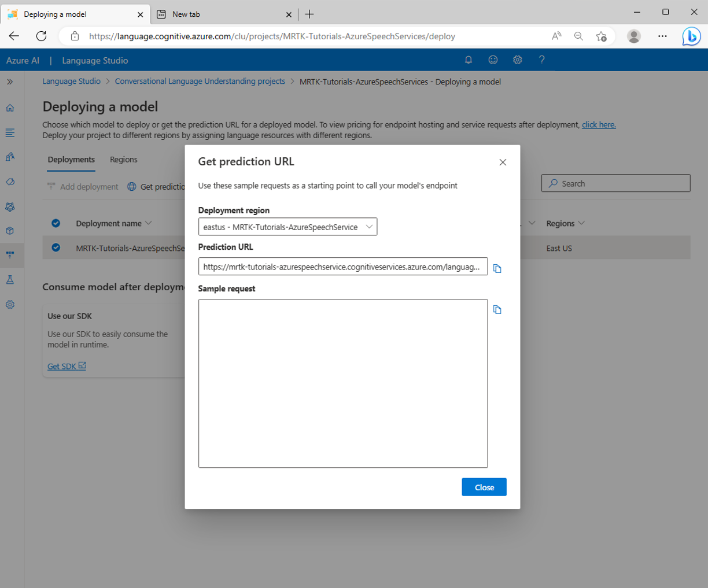
Task: Send feedback using the smiley face icon
Action: [x=493, y=60]
